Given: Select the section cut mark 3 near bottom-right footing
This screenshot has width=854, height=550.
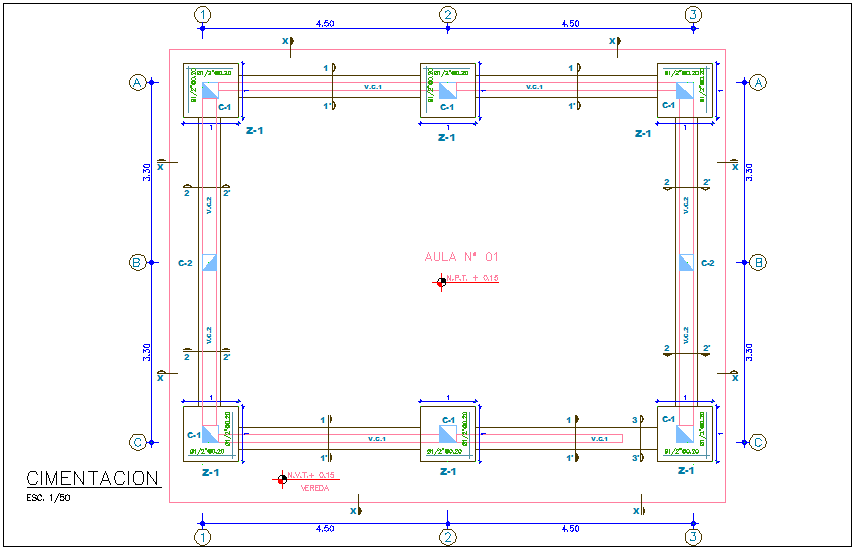Looking at the screenshot, I should [x=635, y=420].
